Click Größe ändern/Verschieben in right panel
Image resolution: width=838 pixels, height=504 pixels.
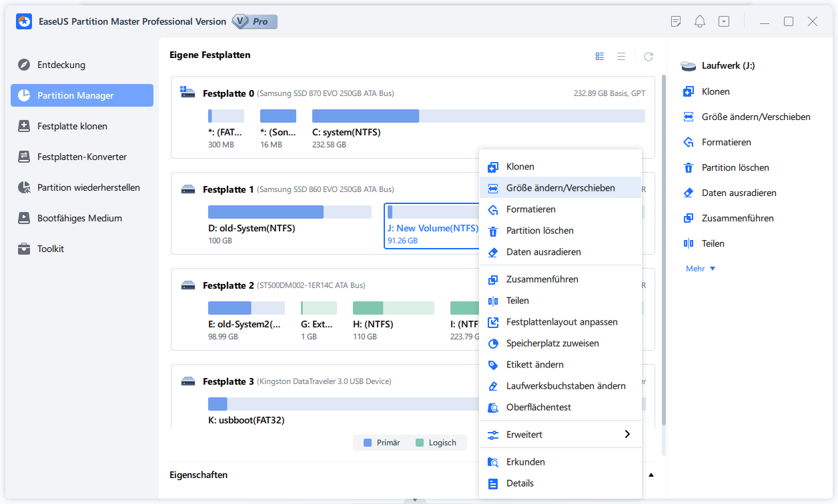tap(747, 117)
